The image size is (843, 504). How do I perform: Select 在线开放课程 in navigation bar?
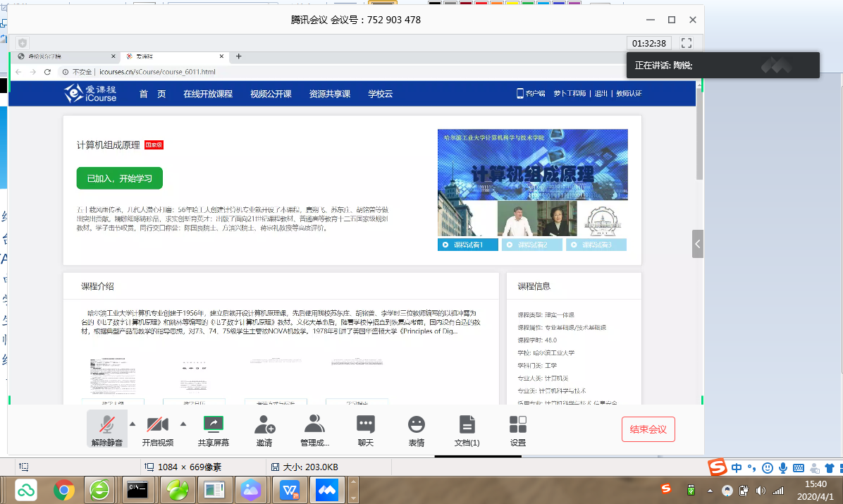[208, 94]
